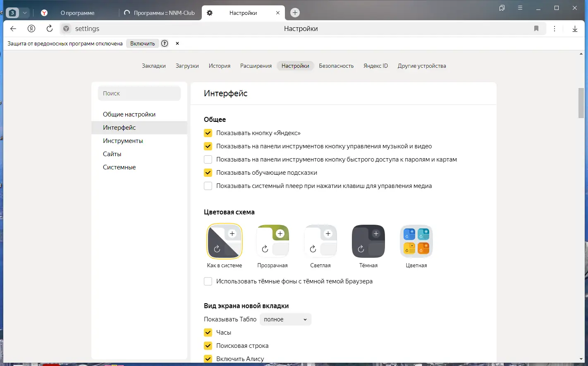Open a new tab with the plus button
Viewport: 588px width, 366px height.
pyautogui.click(x=295, y=13)
